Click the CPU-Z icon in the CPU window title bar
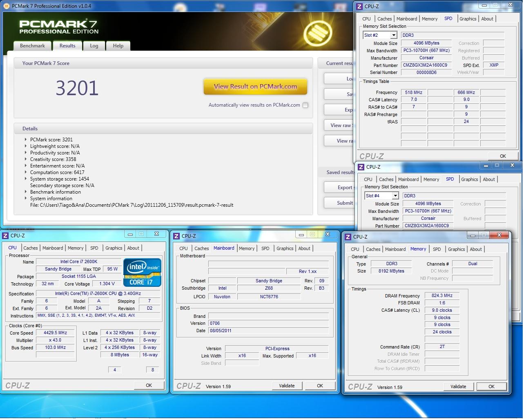This screenshot has width=526, height=420. (5, 236)
